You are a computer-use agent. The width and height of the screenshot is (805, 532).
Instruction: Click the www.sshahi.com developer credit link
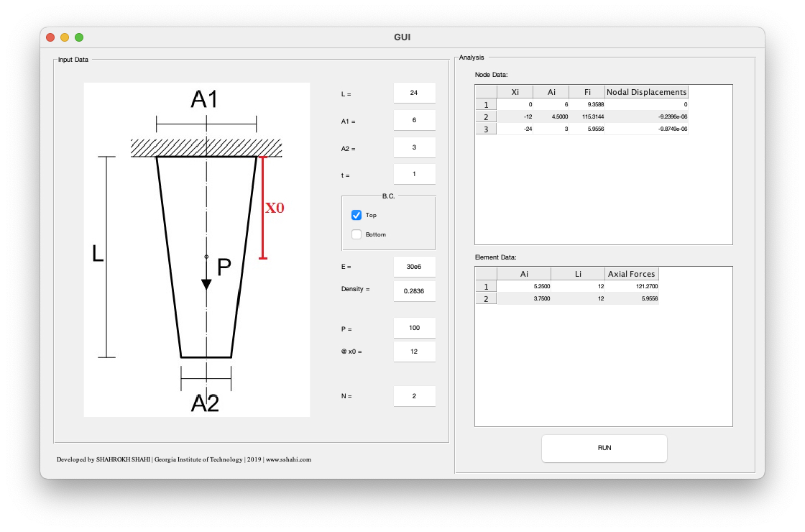(x=289, y=459)
